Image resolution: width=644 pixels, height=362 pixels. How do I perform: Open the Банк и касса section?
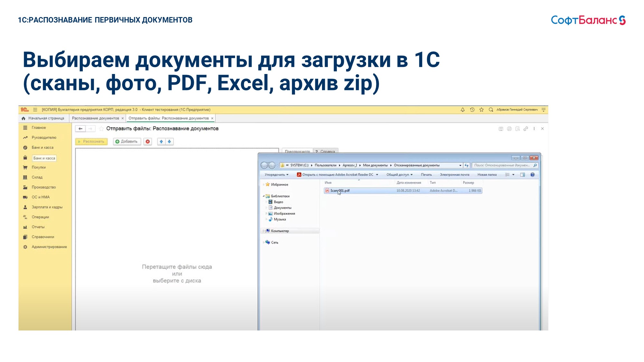[x=43, y=148]
